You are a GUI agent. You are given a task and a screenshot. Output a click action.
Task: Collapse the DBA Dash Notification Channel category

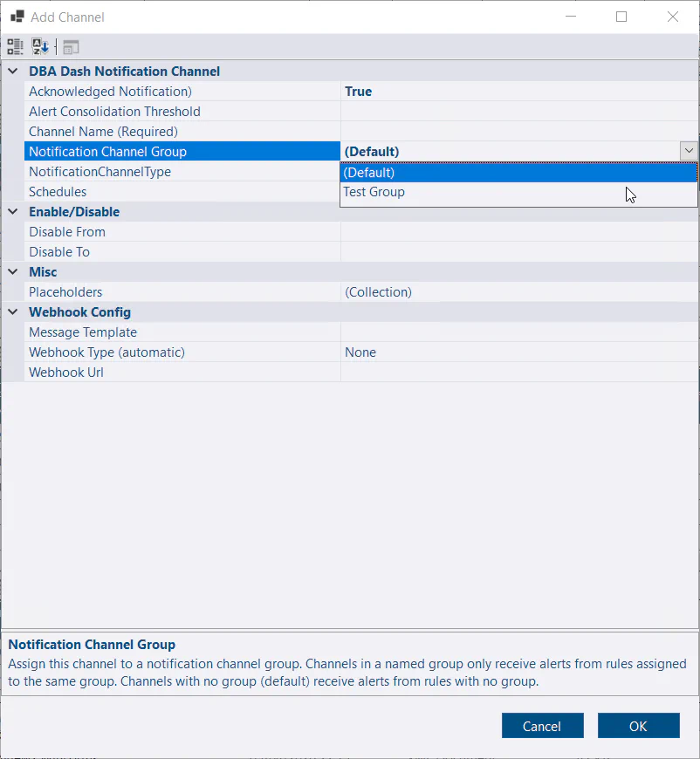click(x=12, y=72)
